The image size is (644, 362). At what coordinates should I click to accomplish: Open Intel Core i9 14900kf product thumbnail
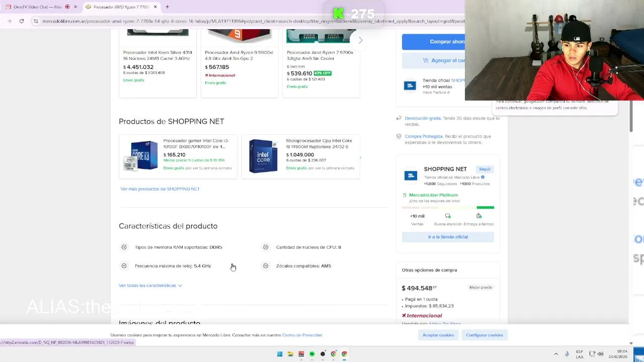(263, 156)
